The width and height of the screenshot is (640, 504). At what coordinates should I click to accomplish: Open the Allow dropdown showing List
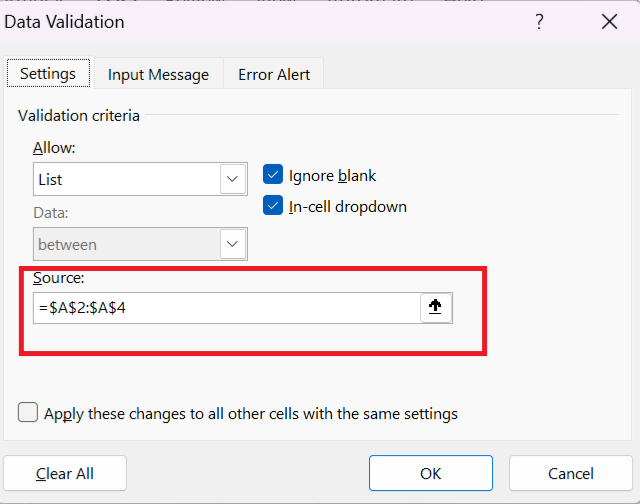click(x=126, y=180)
